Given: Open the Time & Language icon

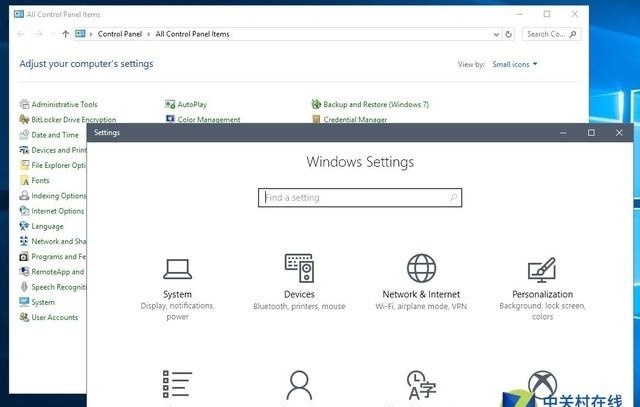Looking at the screenshot, I should coord(421,385).
